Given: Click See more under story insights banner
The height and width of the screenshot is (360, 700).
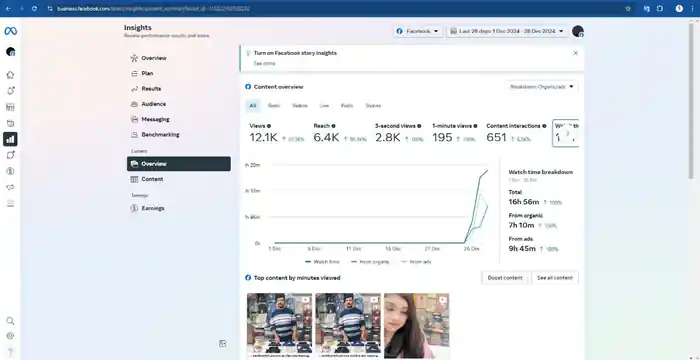Looking at the screenshot, I should pos(264,63).
